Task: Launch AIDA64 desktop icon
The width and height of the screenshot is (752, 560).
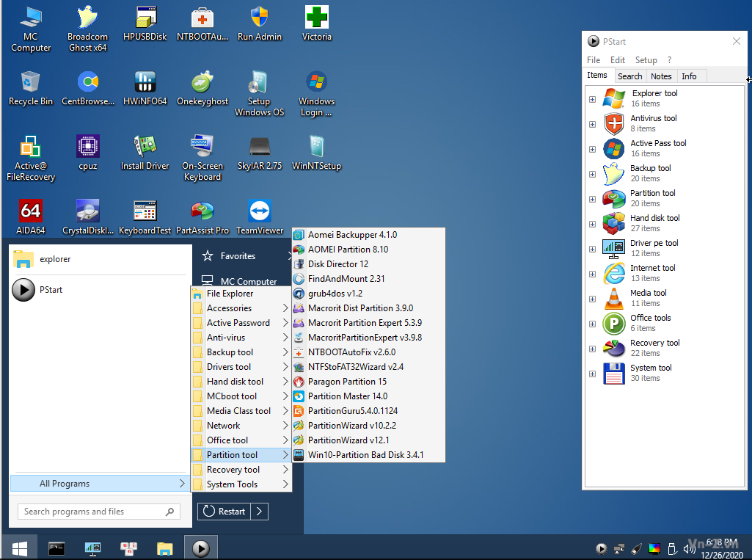Action: click(x=31, y=217)
